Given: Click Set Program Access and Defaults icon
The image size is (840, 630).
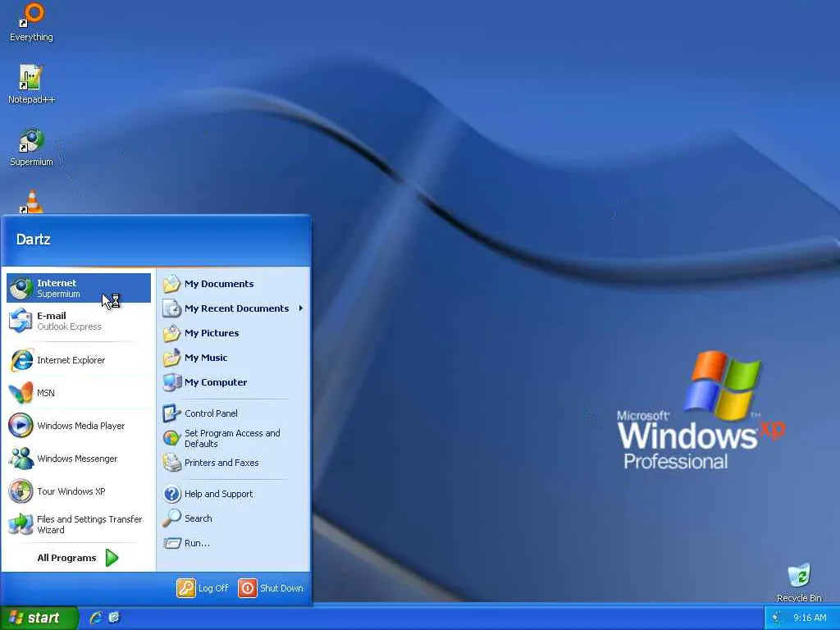Looking at the screenshot, I should click(172, 438).
